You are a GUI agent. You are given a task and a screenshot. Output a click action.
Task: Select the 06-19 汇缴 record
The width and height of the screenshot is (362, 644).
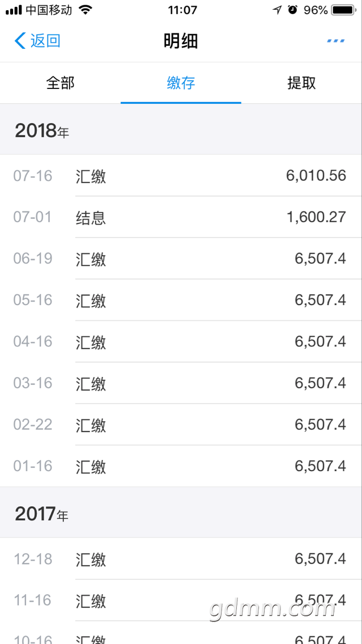(x=181, y=259)
